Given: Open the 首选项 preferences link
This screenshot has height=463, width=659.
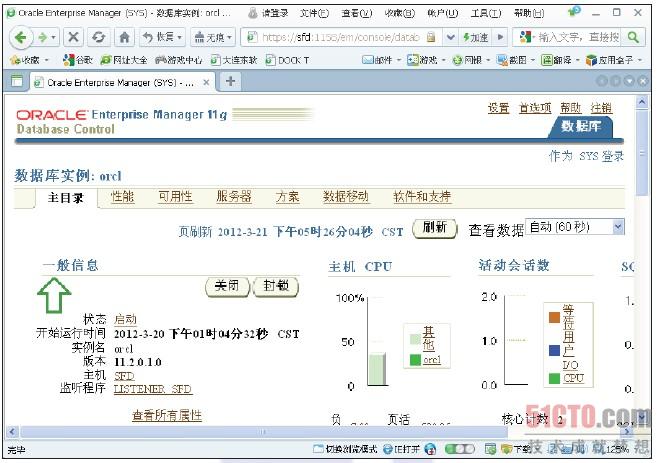Looking at the screenshot, I should (535, 108).
